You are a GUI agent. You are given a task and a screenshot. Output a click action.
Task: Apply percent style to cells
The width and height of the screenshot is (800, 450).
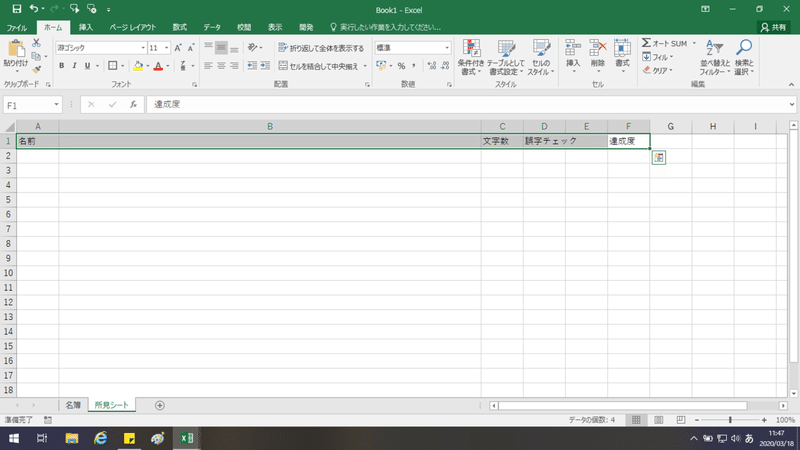pos(401,66)
